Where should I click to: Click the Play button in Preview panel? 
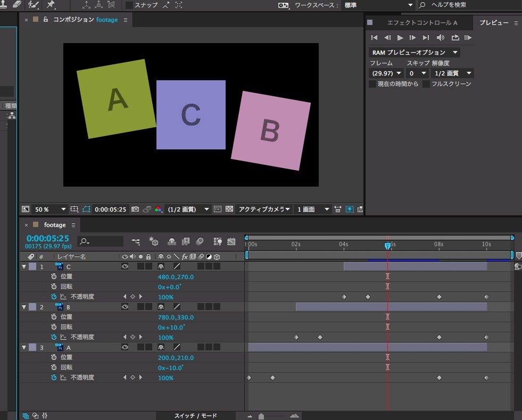click(x=400, y=38)
